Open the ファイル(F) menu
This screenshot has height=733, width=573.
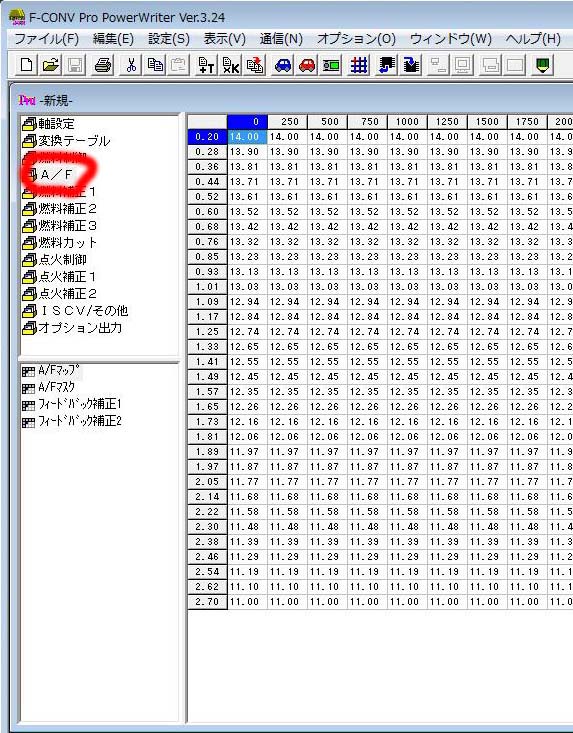tap(47, 38)
